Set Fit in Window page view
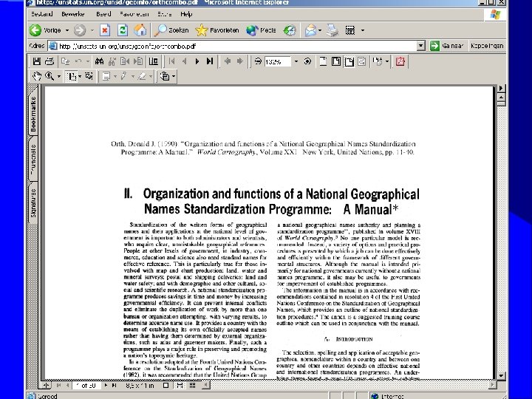This screenshot has width=532, height=399. [336, 61]
